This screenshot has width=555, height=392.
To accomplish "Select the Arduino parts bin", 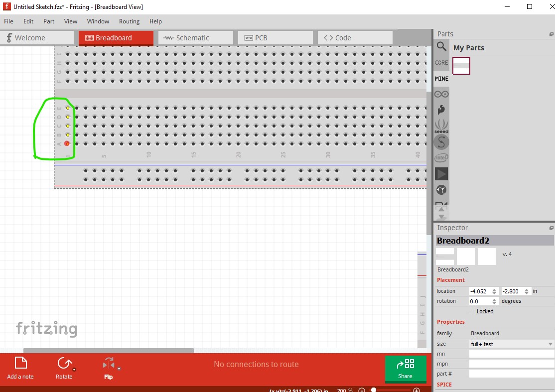I will tap(441, 93).
